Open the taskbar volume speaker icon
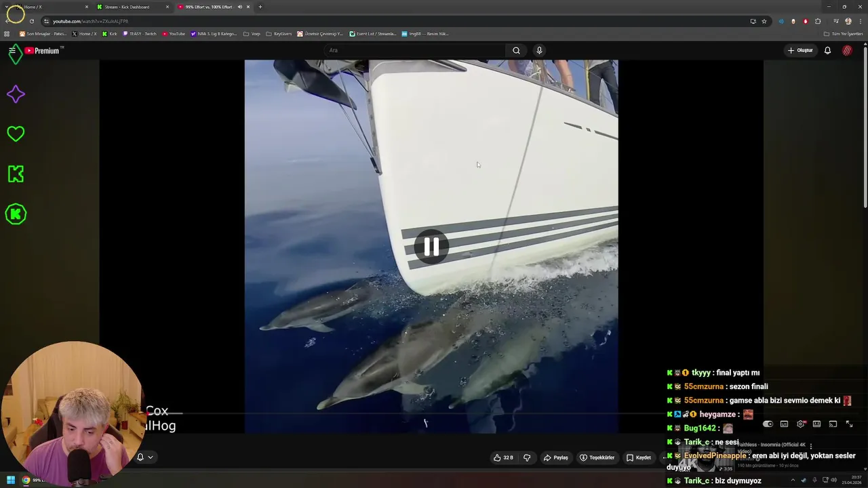868x488 pixels. [x=833, y=480]
